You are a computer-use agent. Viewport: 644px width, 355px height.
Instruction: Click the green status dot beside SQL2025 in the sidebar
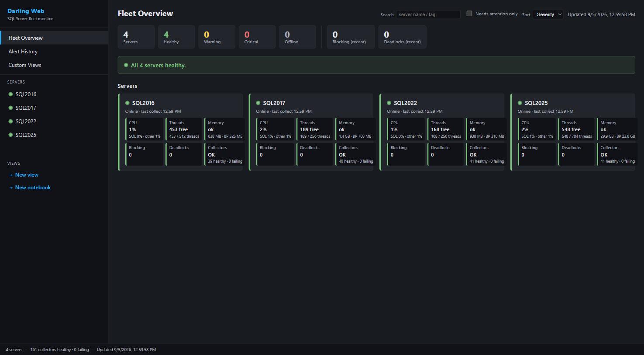click(10, 135)
